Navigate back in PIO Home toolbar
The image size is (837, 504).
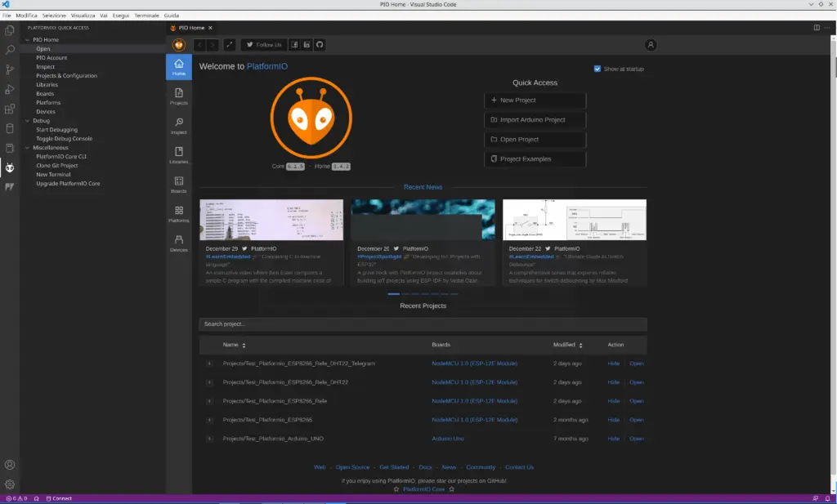pyautogui.click(x=199, y=45)
